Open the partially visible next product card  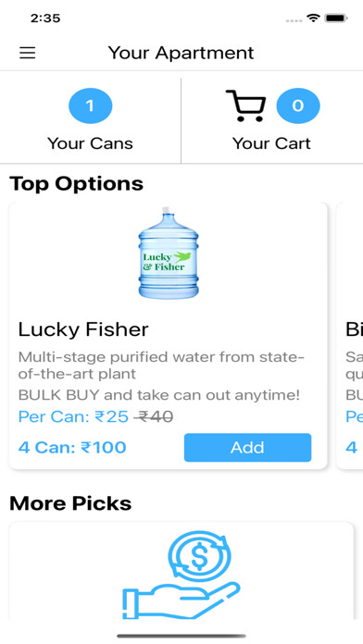350,336
